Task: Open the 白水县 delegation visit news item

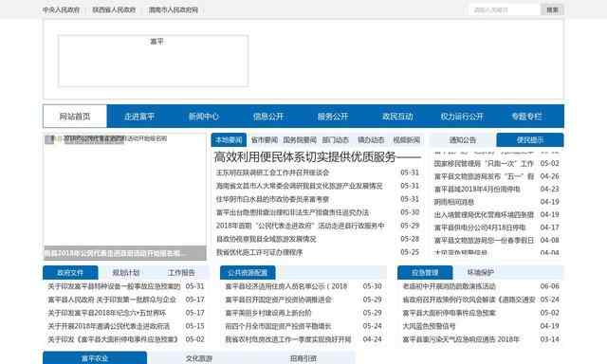Action: tap(272, 199)
